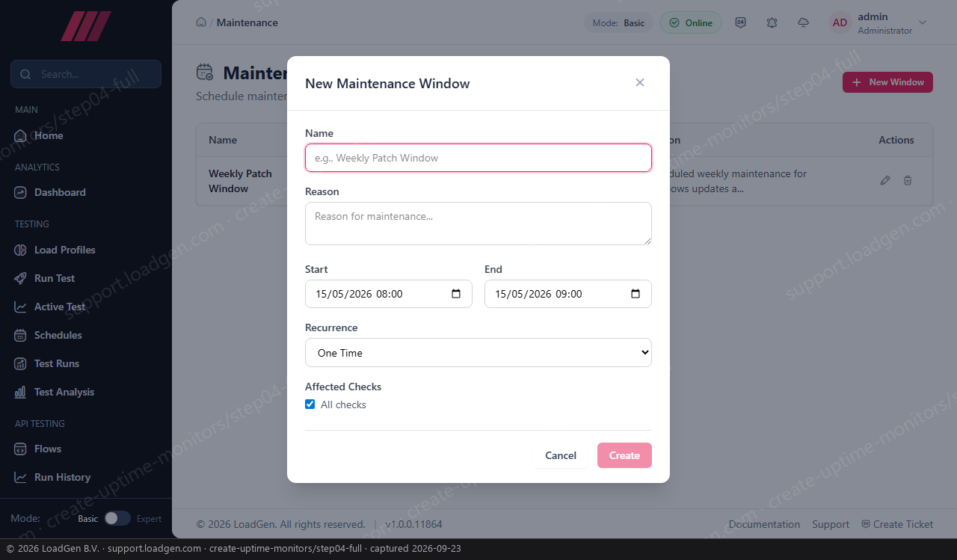Image resolution: width=957 pixels, height=560 pixels.
Task: Click the Test Analysis bar chart icon
Action: (21, 392)
